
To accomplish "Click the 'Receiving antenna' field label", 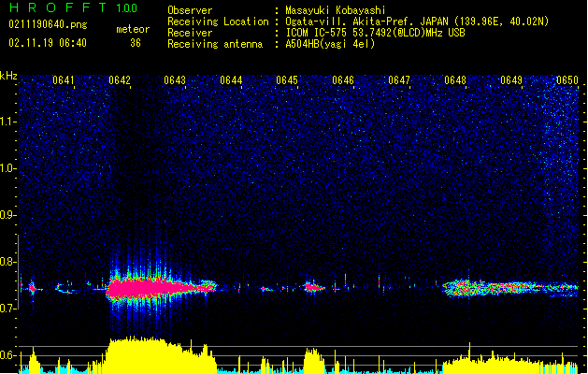I will [x=215, y=44].
